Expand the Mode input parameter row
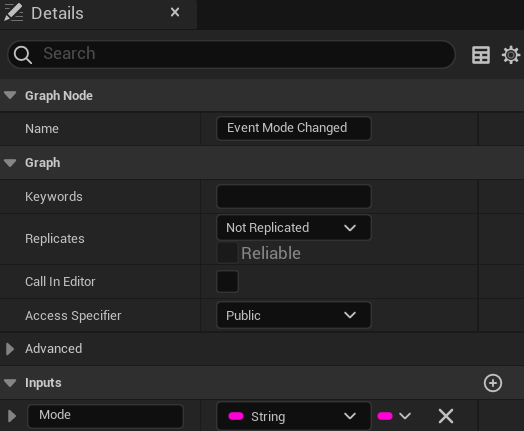Image resolution: width=524 pixels, height=431 pixels. [12, 416]
